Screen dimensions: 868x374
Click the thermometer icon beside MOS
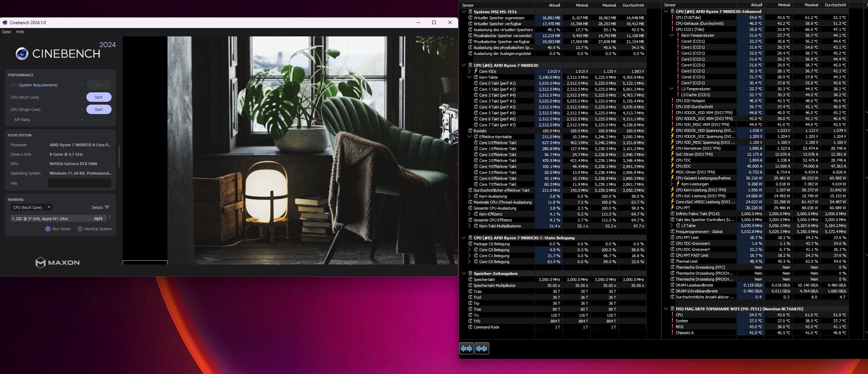(673, 327)
